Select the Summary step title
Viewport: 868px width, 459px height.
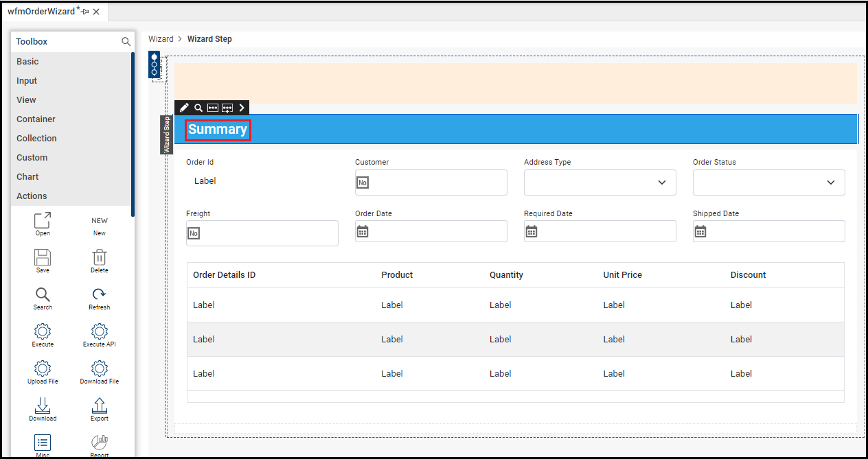[x=218, y=130]
